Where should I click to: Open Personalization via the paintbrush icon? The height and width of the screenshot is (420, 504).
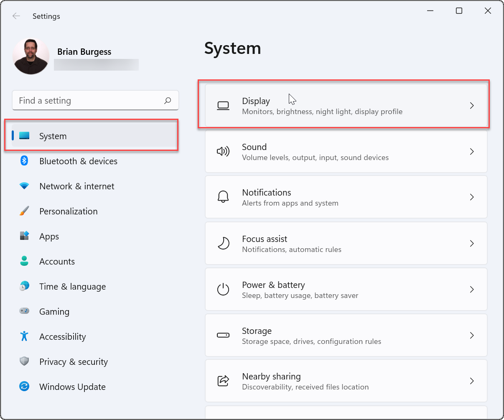coord(24,211)
